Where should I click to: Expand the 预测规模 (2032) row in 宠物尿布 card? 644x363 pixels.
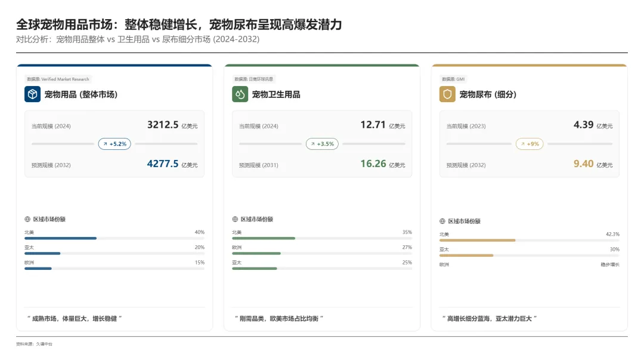pos(528,165)
